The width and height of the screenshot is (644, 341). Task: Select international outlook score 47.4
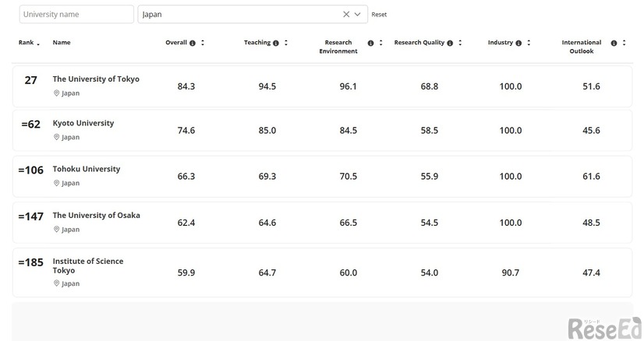(x=592, y=273)
